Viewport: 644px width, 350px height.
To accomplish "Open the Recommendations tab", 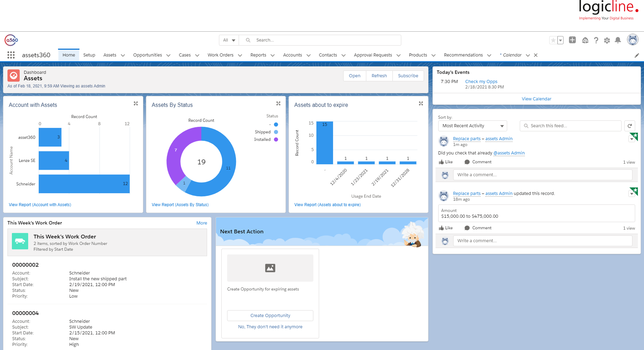I will click(463, 55).
